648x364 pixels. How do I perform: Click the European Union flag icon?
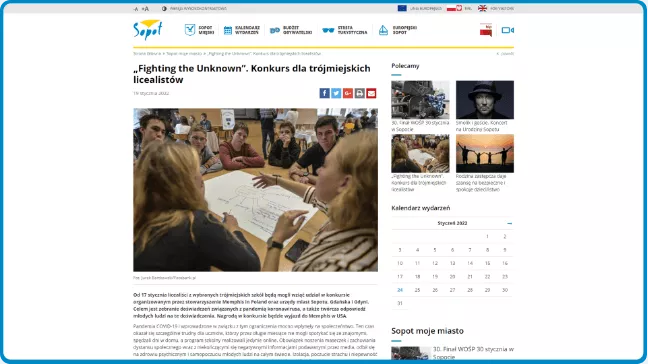tap(402, 8)
